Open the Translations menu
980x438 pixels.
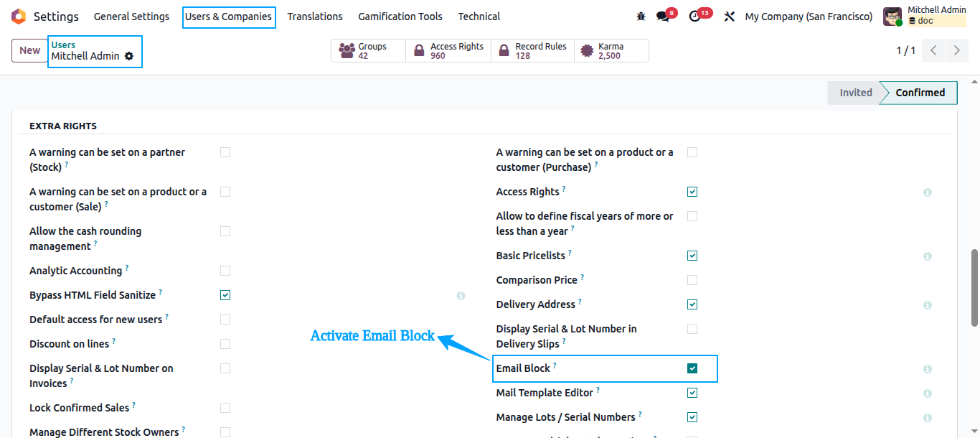[x=315, y=17]
